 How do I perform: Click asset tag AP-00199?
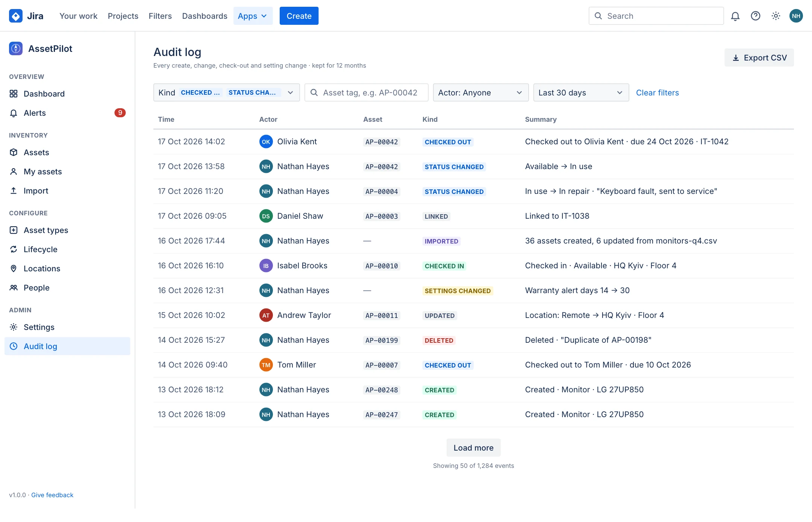pos(381,340)
